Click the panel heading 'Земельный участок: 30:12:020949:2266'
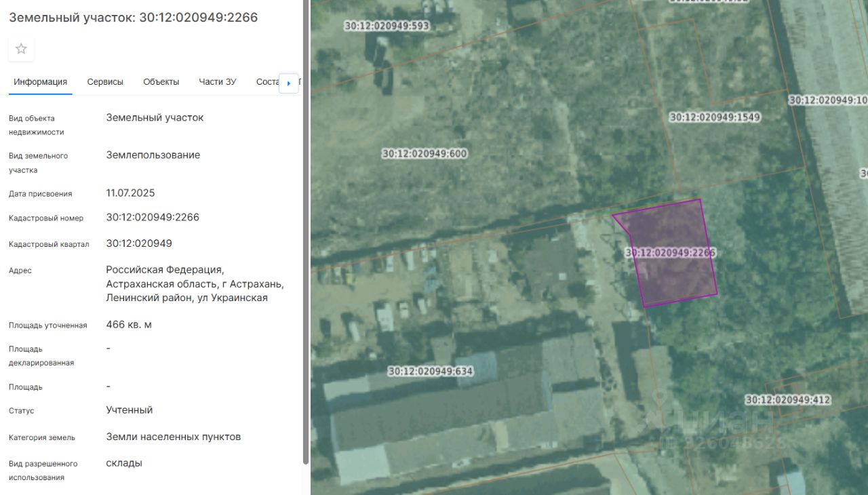The height and width of the screenshot is (495, 868). tap(134, 18)
